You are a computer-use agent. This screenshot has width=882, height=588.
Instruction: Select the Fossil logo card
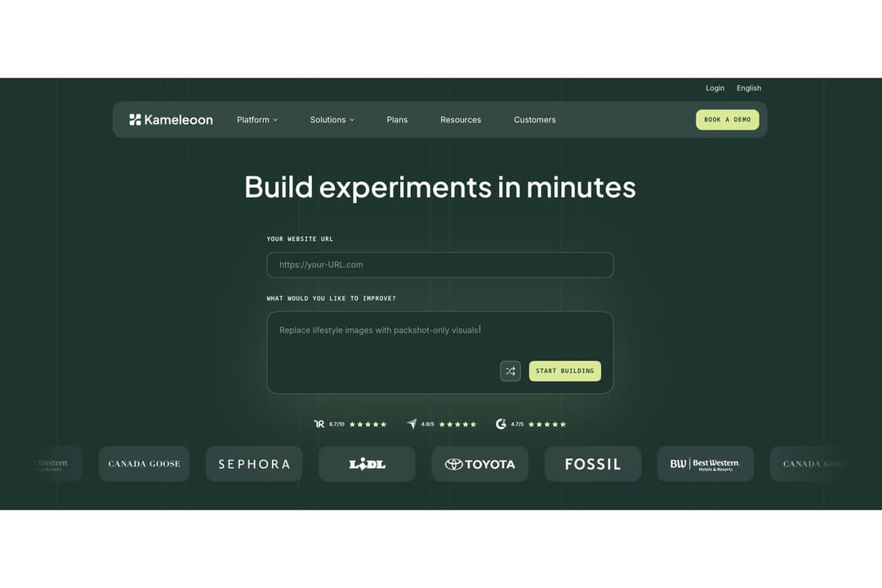593,464
